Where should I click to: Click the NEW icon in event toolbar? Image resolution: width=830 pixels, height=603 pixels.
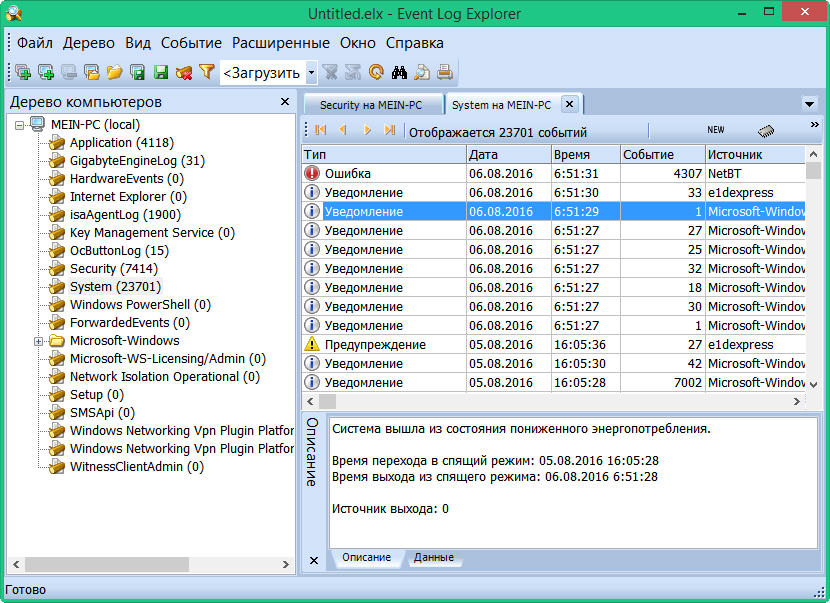point(716,131)
